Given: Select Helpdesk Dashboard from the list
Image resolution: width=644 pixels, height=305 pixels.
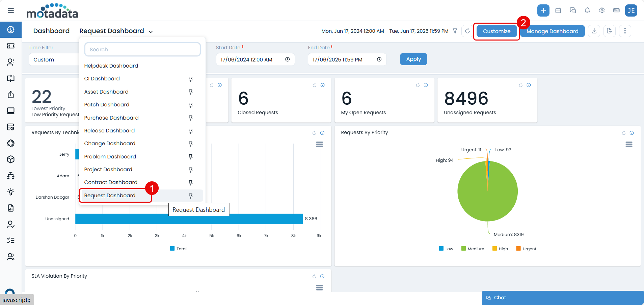Looking at the screenshot, I should pos(111,66).
